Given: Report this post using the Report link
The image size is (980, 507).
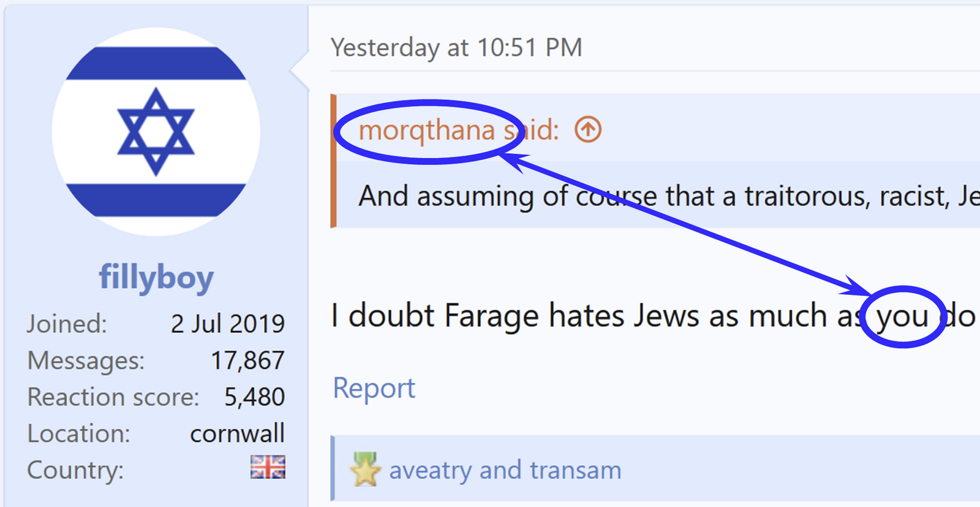Looking at the screenshot, I should coord(374,388).
